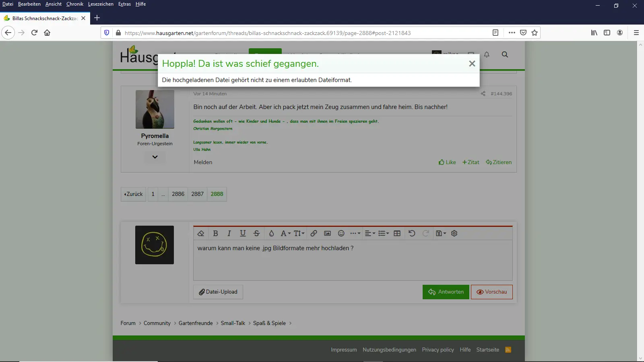Viewport: 644px width, 362px height.
Task: Toggle italic text formatting
Action: click(229, 233)
